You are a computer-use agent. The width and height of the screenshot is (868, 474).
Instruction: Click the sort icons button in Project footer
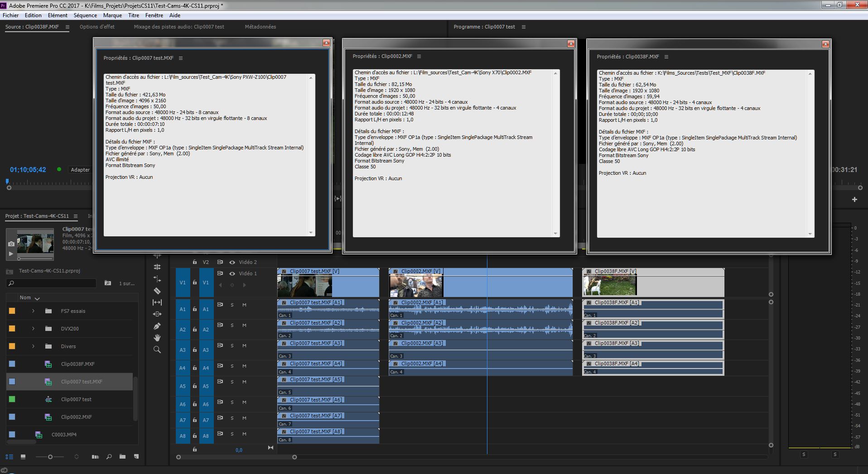click(76, 457)
